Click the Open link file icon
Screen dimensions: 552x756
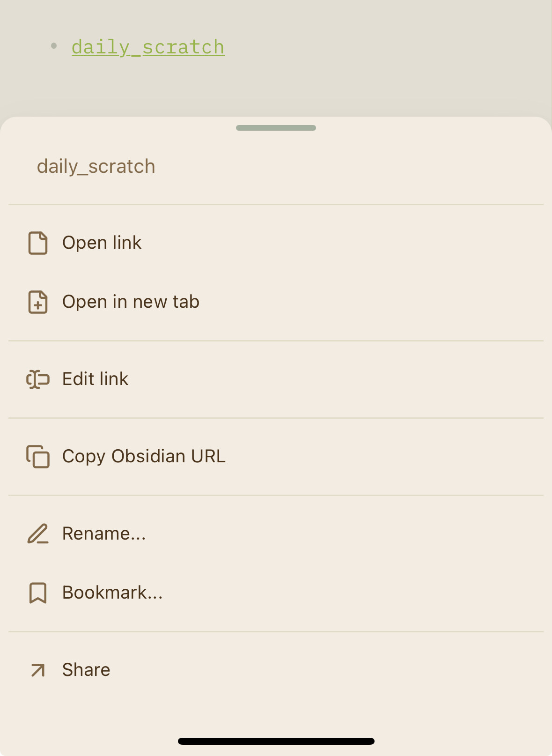click(38, 243)
